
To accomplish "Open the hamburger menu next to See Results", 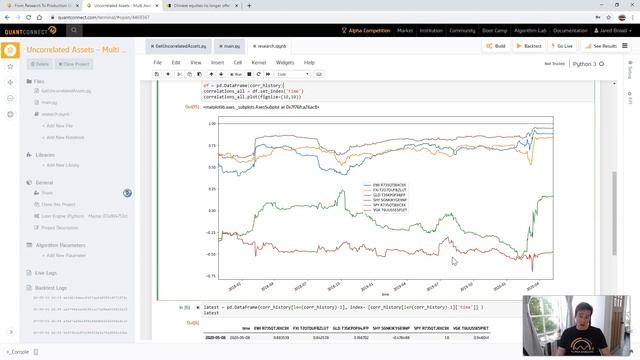I will (625, 46).
